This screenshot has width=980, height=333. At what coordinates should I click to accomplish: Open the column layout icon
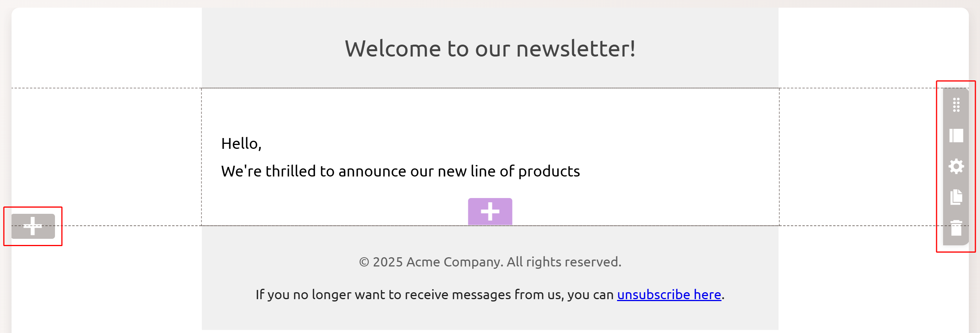(956, 135)
